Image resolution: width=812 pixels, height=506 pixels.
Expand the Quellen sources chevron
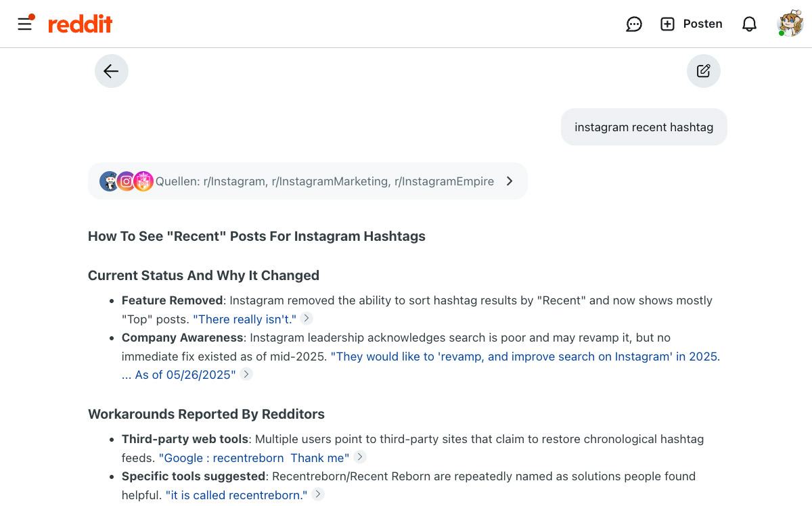[510, 181]
